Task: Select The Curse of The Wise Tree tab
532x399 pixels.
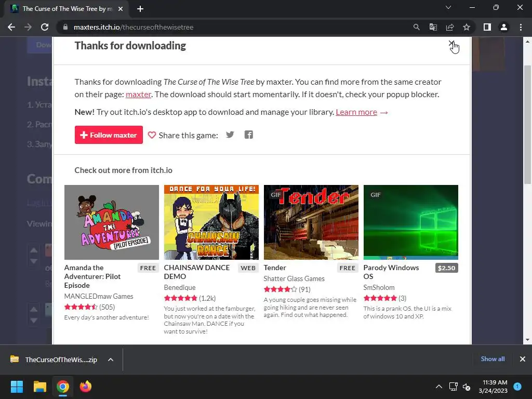Action: pos(66,9)
